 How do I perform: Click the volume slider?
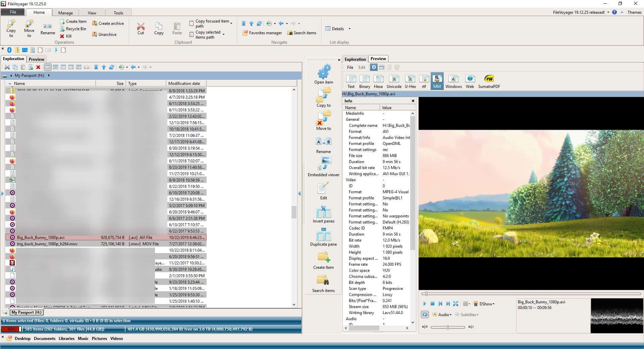(x=448, y=327)
